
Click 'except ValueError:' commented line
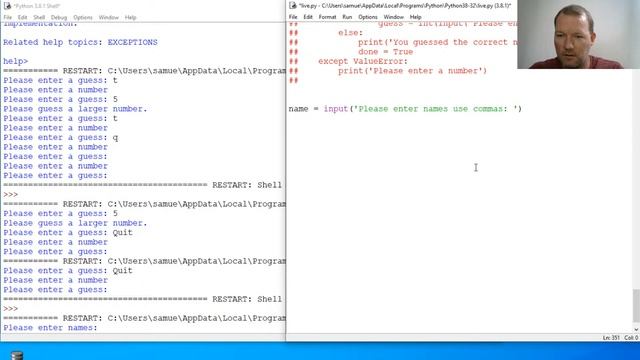363,61
